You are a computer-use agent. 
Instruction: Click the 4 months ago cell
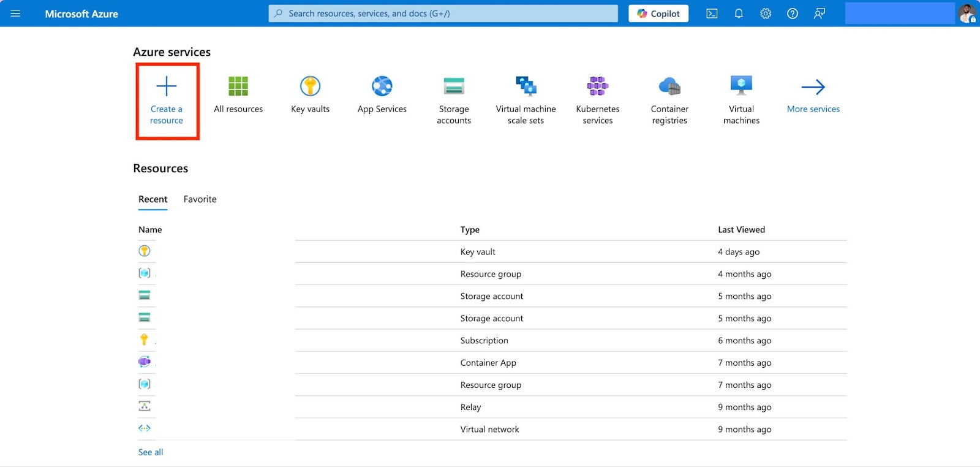click(x=744, y=274)
